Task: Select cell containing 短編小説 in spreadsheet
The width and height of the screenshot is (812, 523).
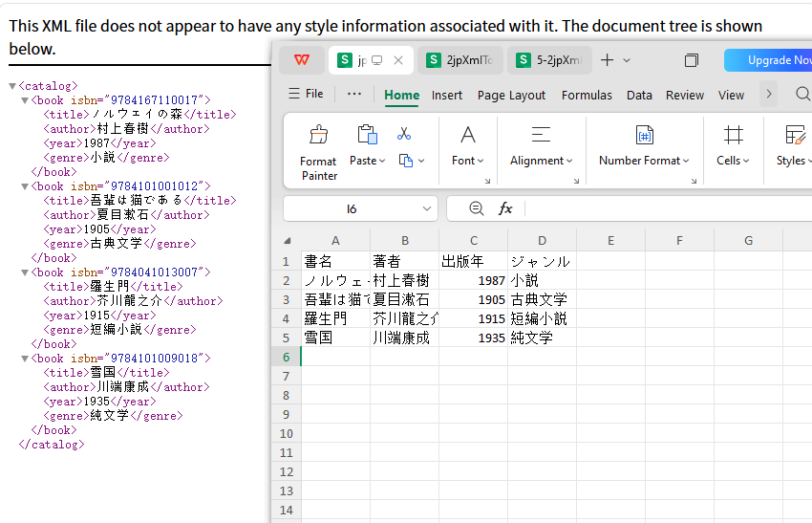Action: click(543, 318)
